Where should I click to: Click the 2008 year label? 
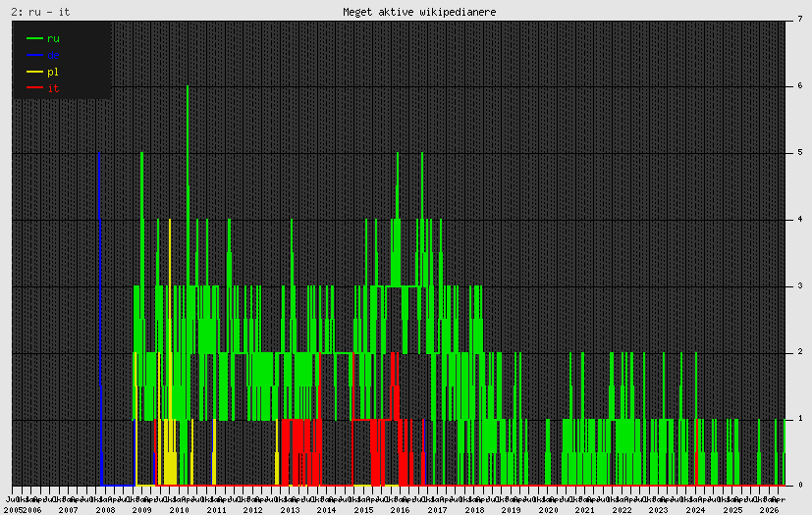click(x=105, y=510)
